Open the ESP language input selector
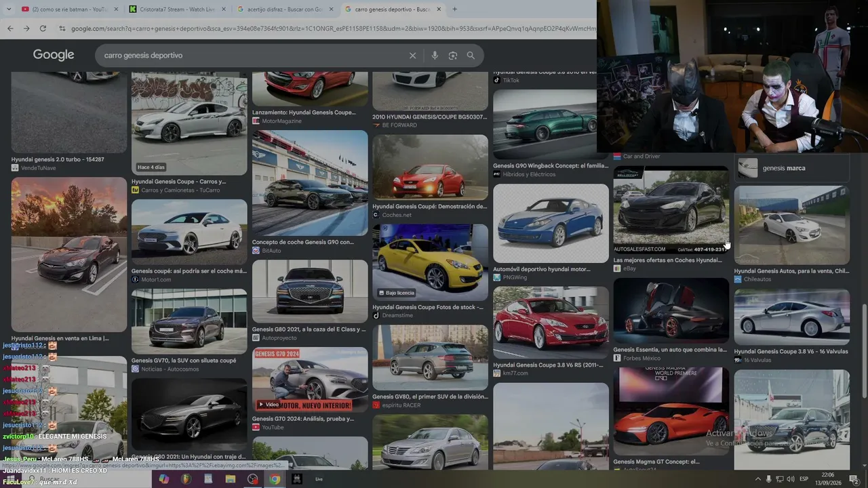 [805, 479]
